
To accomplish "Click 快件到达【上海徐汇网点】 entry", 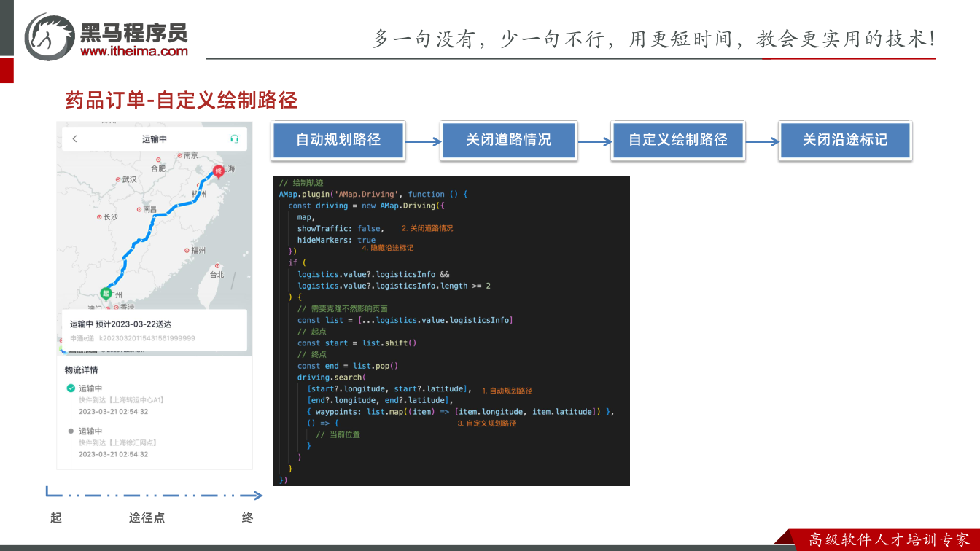I will point(118,442).
